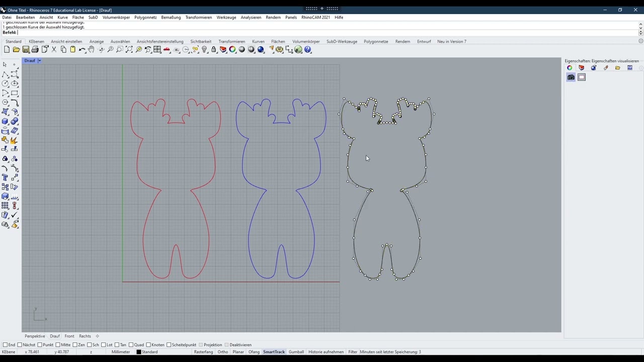644x362 pixels.
Task: Toggle Ortho in the status bar
Action: [223, 352]
